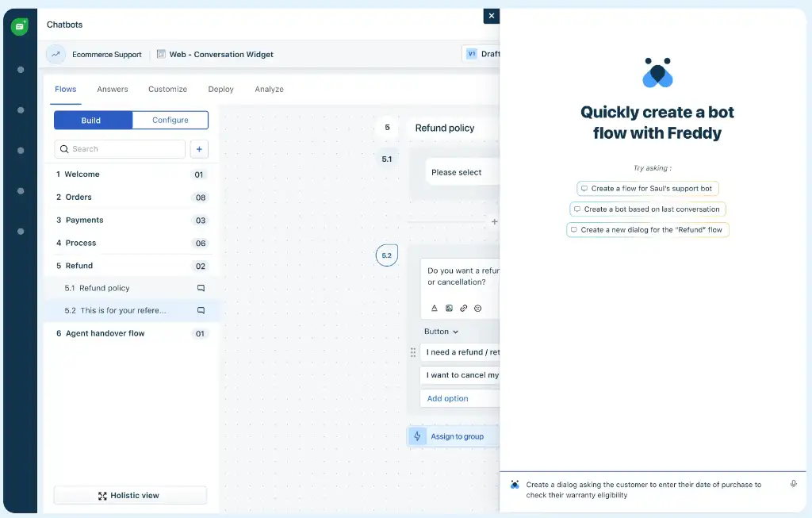
Task: Click the Assign to group lightning icon
Action: pos(418,436)
